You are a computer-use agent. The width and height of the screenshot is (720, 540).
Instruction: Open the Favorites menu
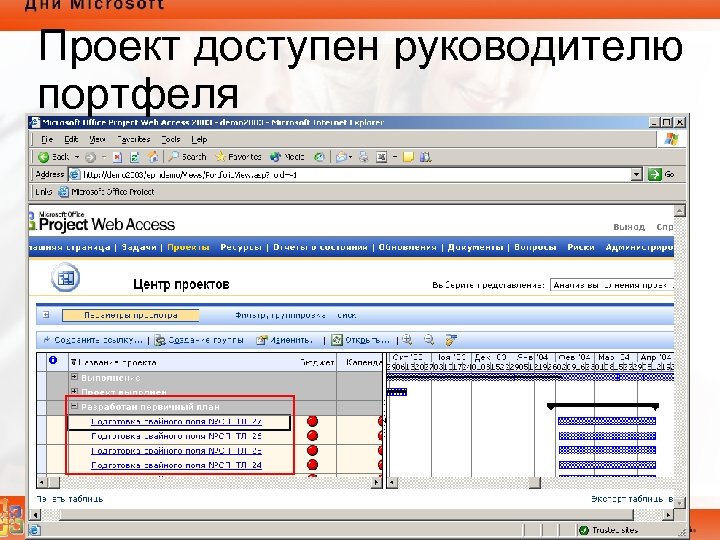pos(134,139)
